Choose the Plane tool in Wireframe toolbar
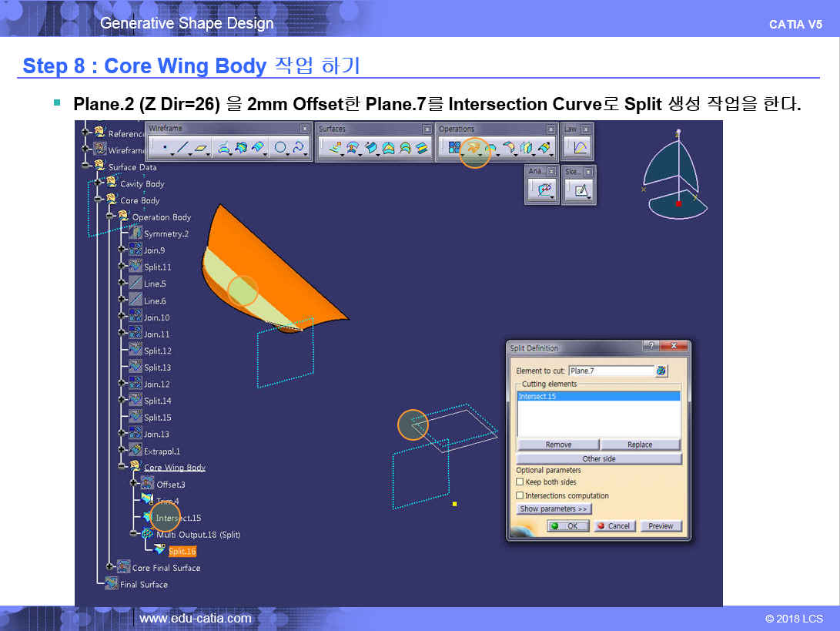 tap(201, 149)
